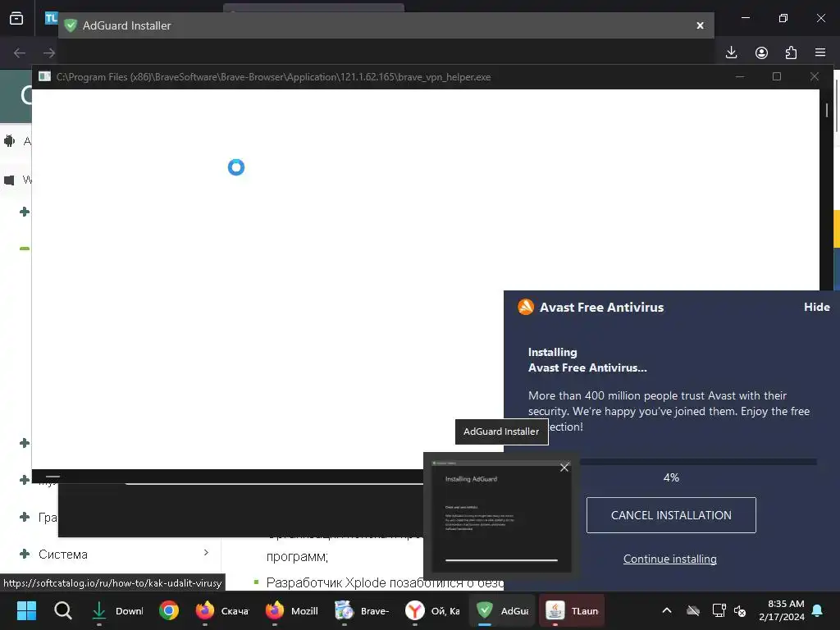Image resolution: width=840 pixels, height=630 pixels.
Task: Maximize the brave_vpn_helper.exe console window
Action: coord(776,76)
